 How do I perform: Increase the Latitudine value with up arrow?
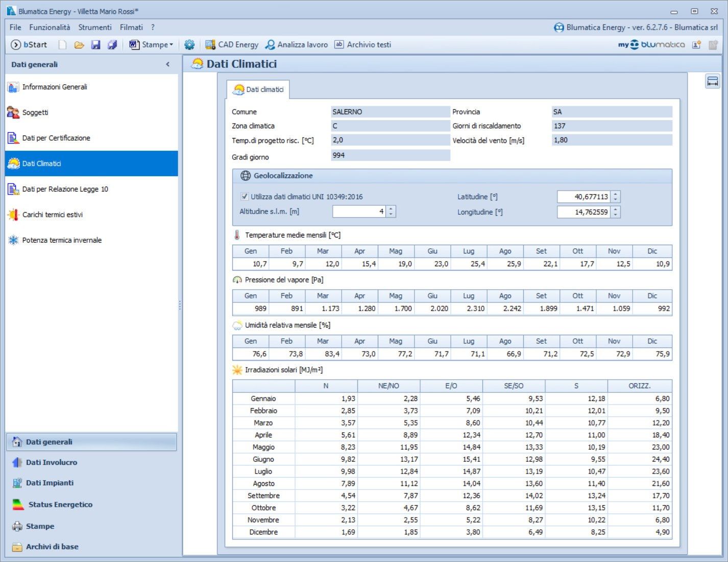tap(616, 194)
